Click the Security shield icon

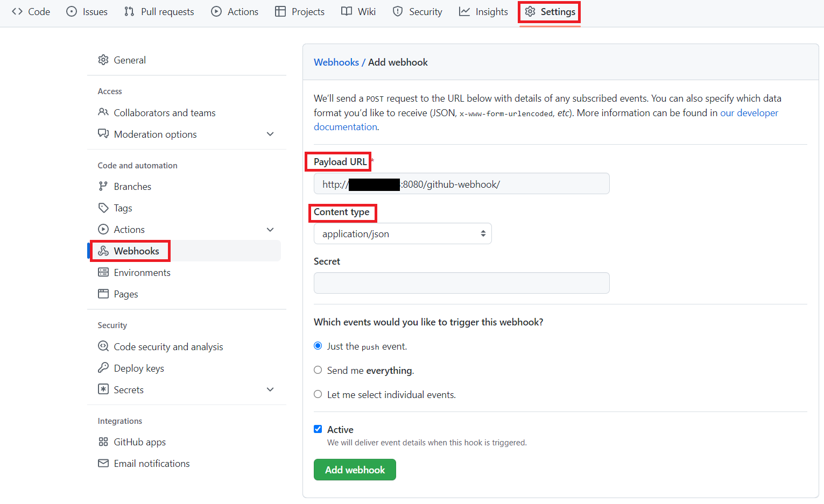398,11
